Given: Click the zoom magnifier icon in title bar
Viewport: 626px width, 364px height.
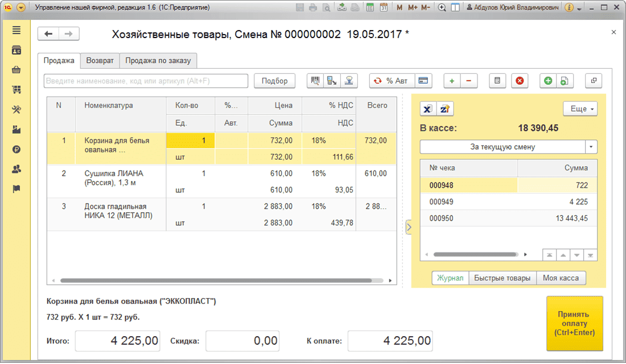Looking at the screenshot, I should tap(442, 7).
